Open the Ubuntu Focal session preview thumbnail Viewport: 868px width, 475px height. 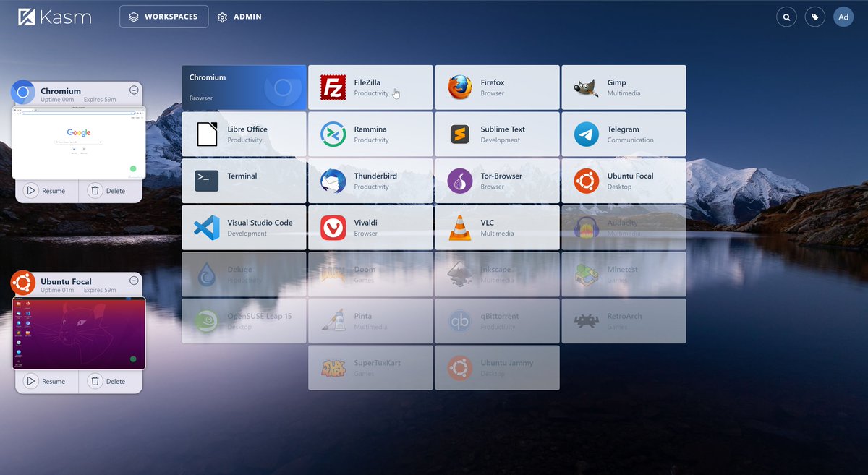[79, 333]
